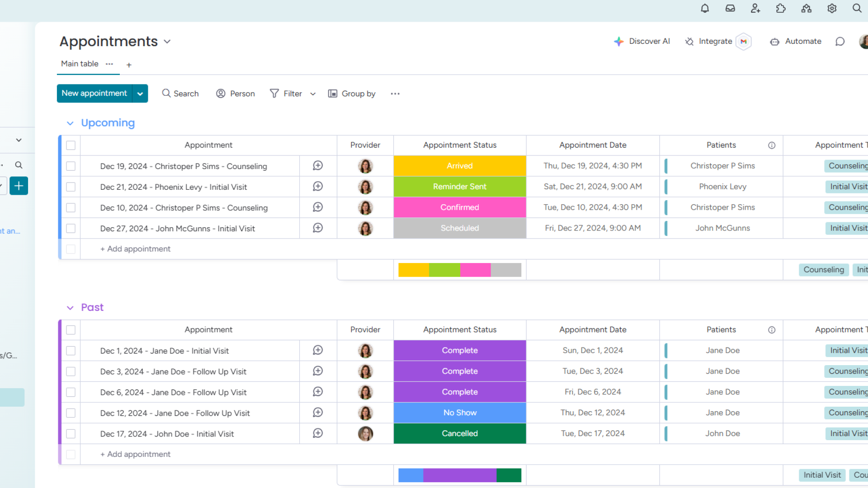The height and width of the screenshot is (488, 868).
Task: Change the No Show status cell
Action: (460, 413)
